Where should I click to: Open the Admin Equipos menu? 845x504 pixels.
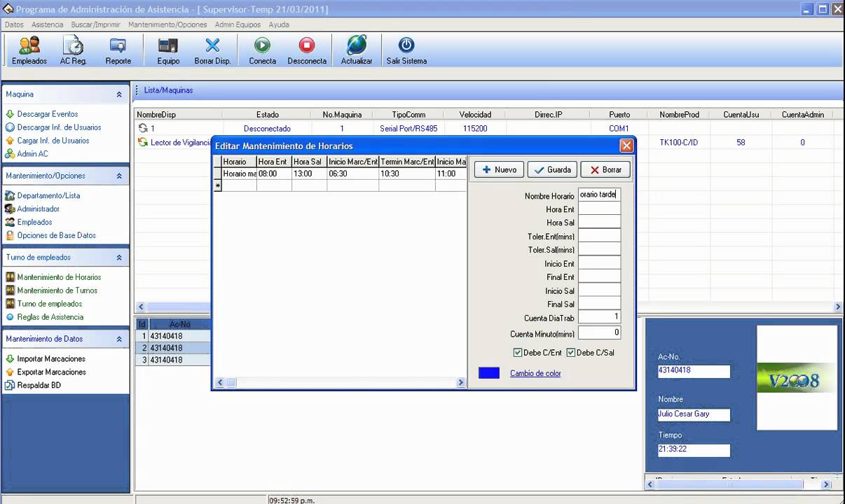pyautogui.click(x=238, y=24)
